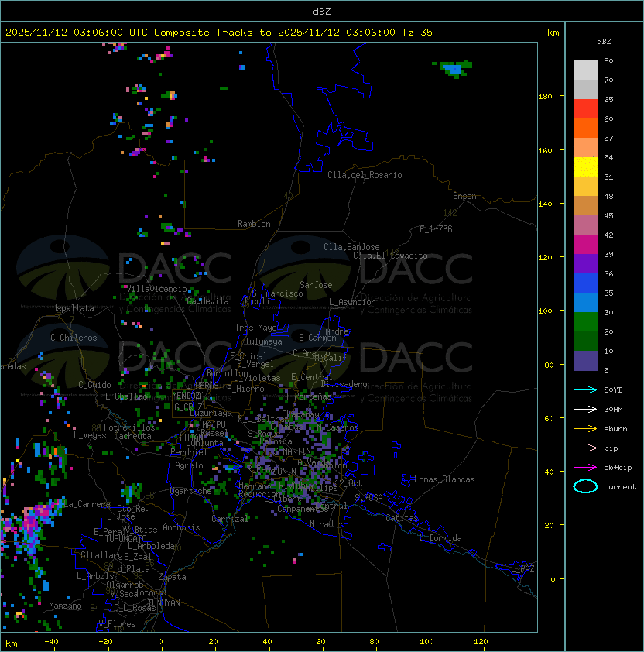The image size is (644, 652).
Task: Click the pink bip arrow icon
Action: coord(585,448)
